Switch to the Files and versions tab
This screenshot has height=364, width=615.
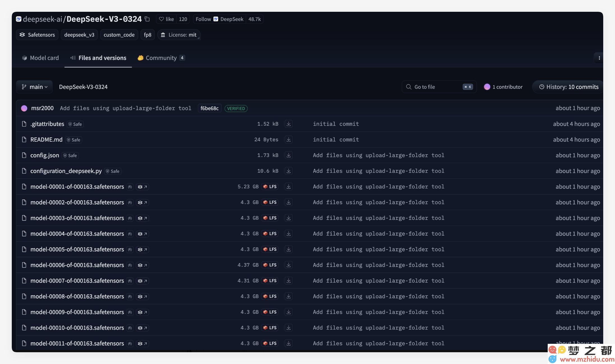tap(98, 58)
